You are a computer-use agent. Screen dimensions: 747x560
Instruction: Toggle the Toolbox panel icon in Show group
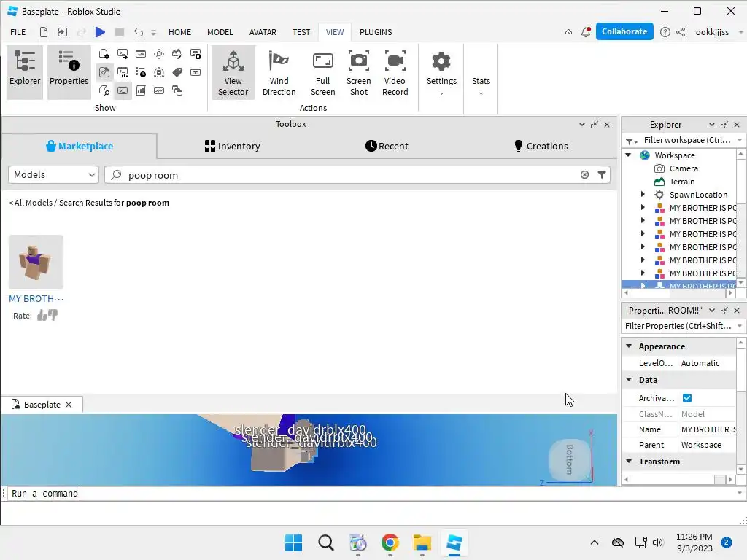point(104,72)
